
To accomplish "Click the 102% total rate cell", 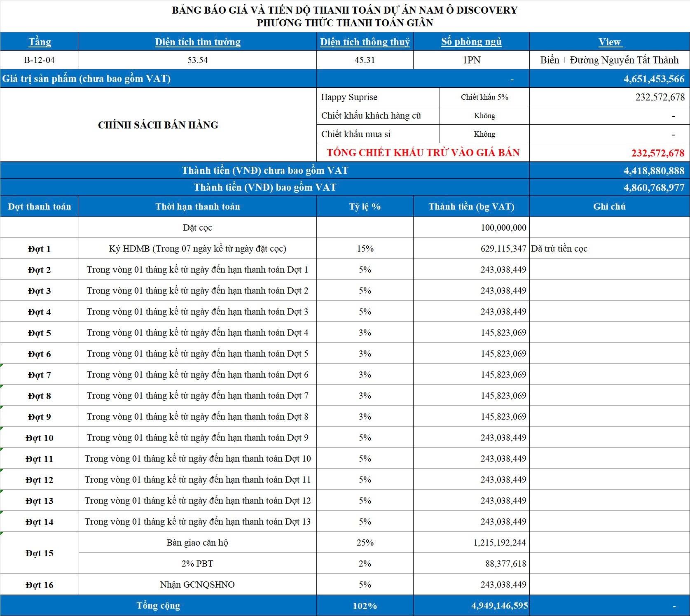I will click(365, 606).
